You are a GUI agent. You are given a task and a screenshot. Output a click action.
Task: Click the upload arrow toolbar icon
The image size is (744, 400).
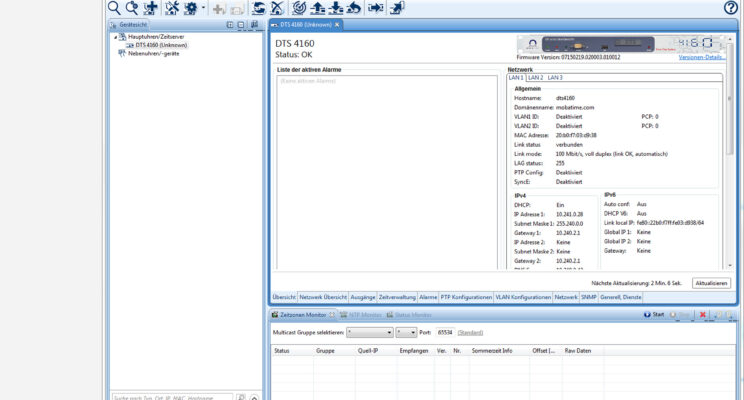tap(317, 8)
